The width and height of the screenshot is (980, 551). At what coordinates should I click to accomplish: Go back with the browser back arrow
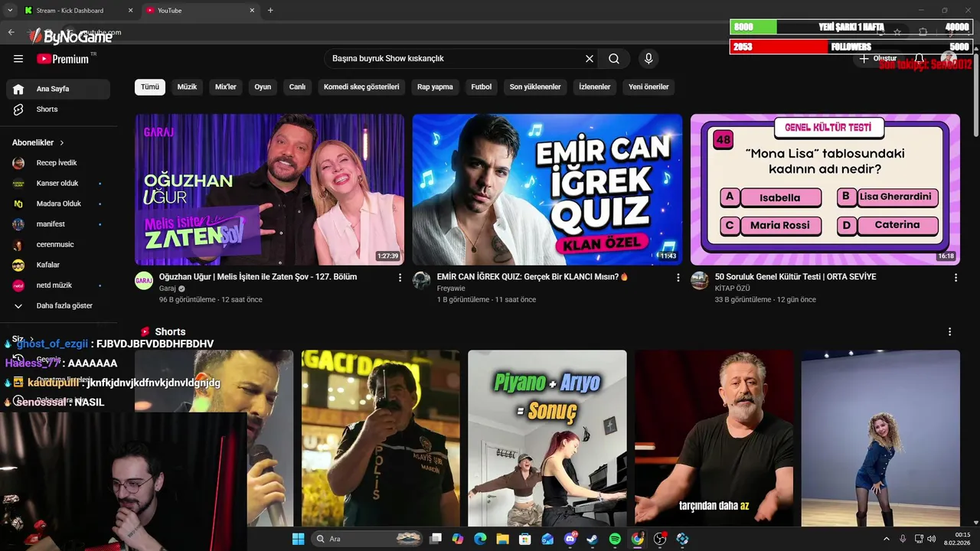pos(11,32)
